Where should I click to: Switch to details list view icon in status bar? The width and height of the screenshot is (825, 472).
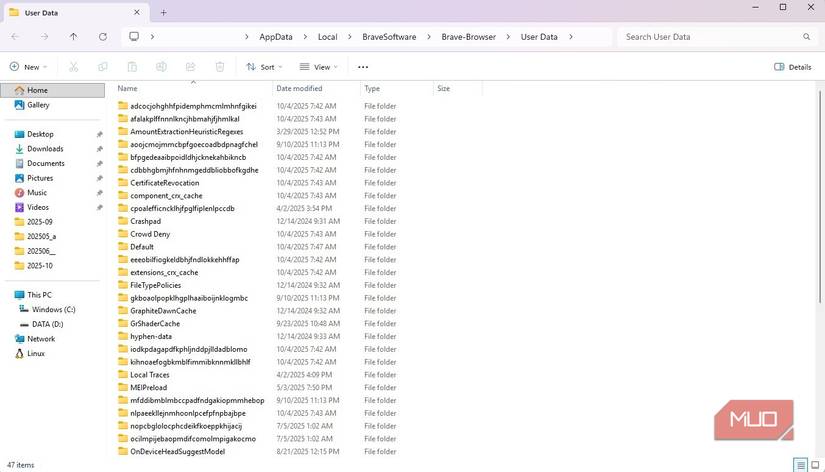coord(800,465)
